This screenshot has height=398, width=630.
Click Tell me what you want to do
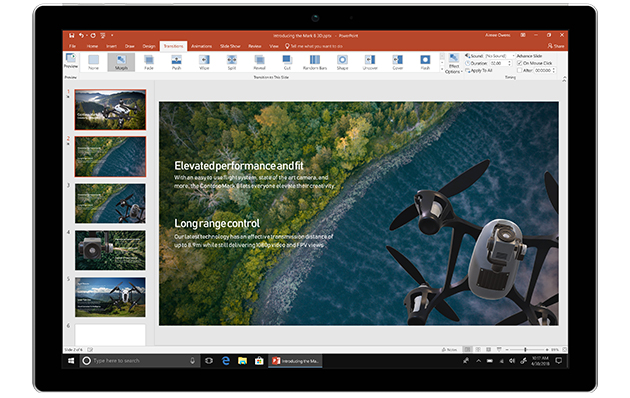(314, 46)
